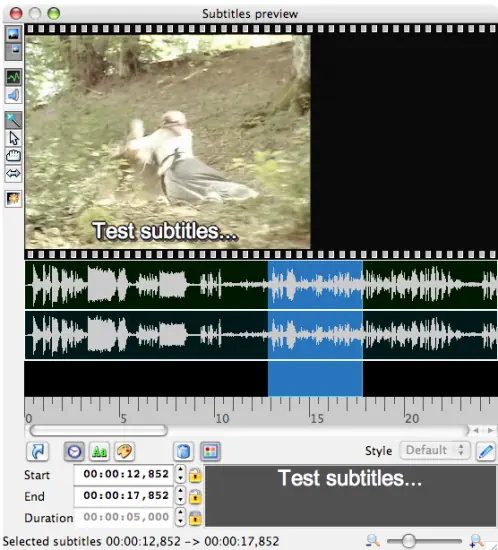This screenshot has height=550, width=498.
Task: Click the trash bin icon
Action: pos(183,451)
